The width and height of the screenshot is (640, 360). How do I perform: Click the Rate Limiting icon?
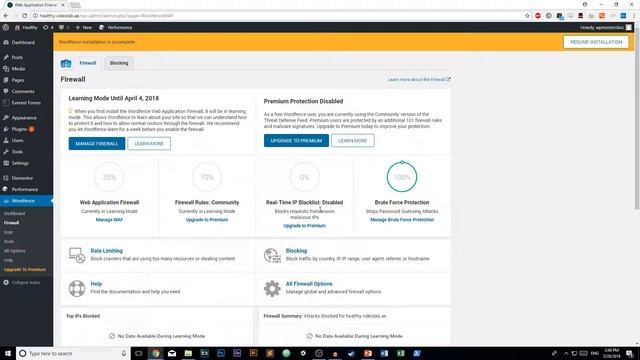point(77,255)
